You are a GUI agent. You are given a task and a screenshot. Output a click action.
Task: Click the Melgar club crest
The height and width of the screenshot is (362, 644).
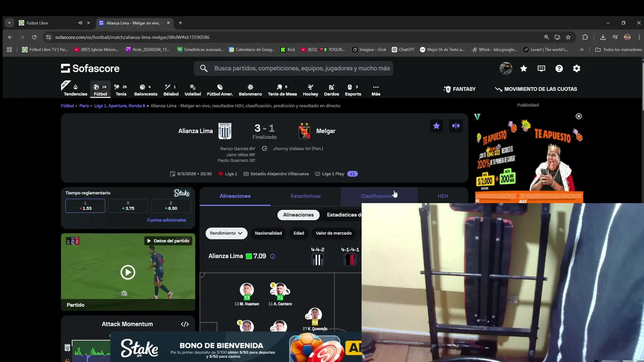click(304, 131)
